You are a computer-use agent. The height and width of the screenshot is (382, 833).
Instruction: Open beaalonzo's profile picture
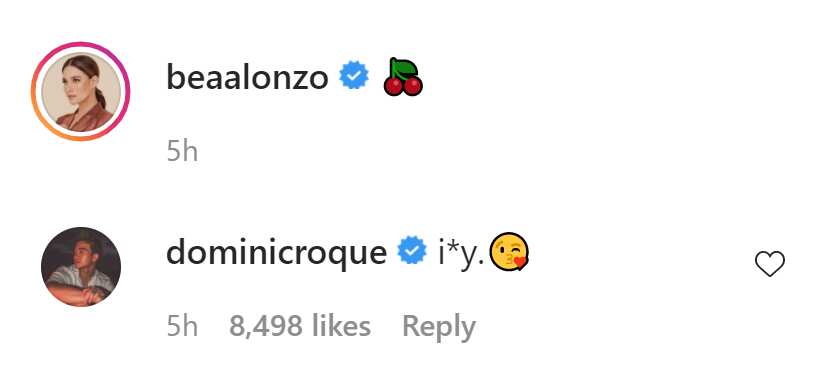pyautogui.click(x=80, y=91)
